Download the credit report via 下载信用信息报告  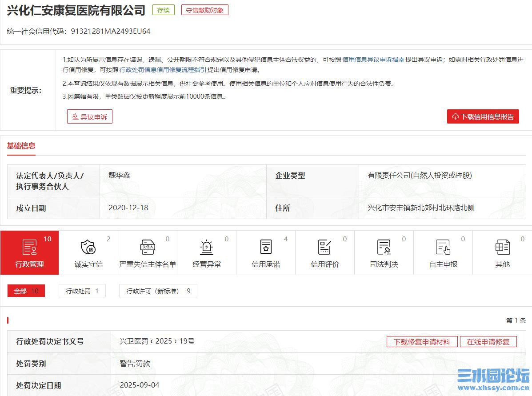coord(483,117)
